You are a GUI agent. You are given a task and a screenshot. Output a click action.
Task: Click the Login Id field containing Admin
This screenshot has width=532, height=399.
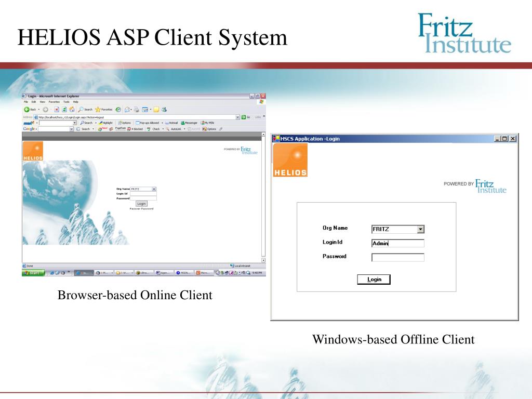tap(398, 243)
